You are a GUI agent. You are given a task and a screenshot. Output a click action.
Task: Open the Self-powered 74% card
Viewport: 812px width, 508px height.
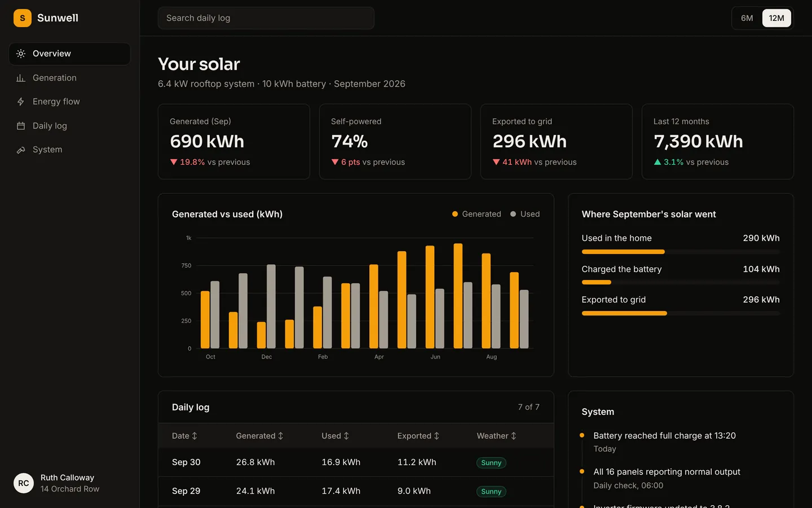coord(395,142)
